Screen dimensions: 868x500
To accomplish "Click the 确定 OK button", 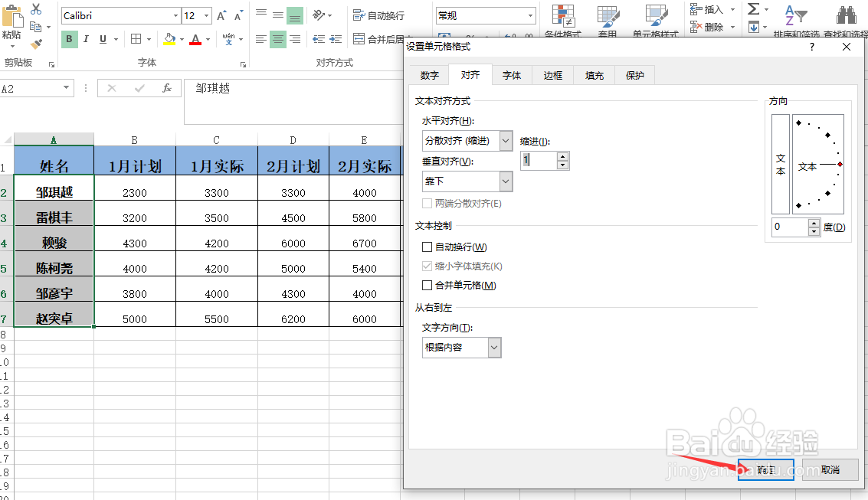I will point(766,469).
